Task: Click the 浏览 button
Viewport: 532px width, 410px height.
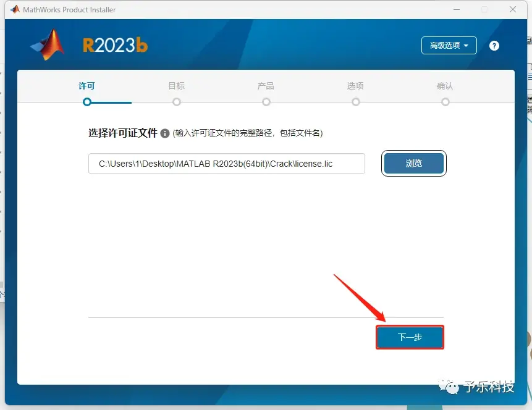Action: click(413, 164)
